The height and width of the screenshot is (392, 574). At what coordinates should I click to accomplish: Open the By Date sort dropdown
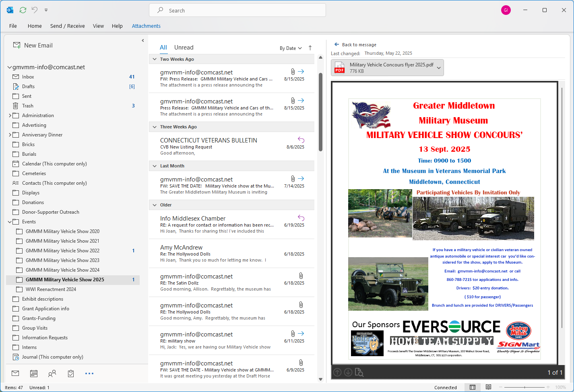[x=291, y=48]
